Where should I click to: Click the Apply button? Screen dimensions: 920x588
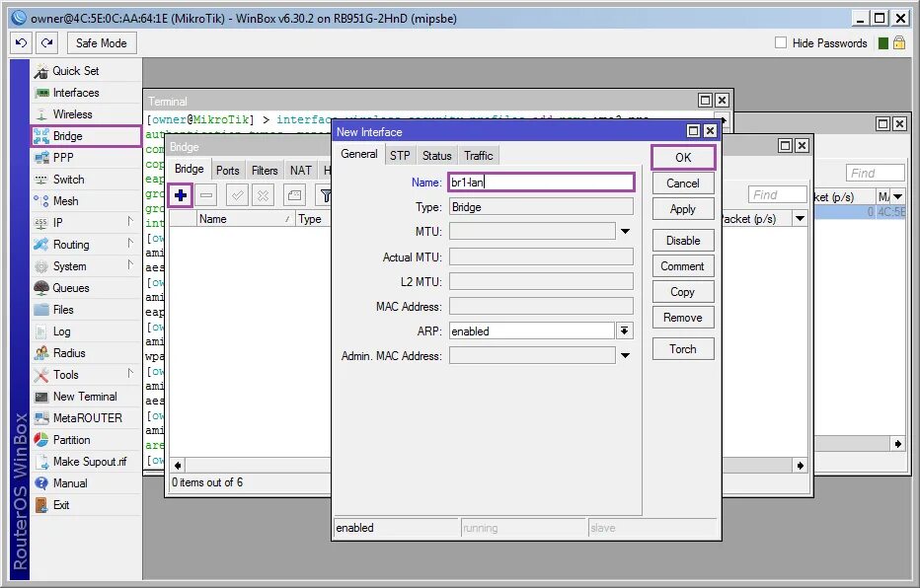(x=683, y=209)
